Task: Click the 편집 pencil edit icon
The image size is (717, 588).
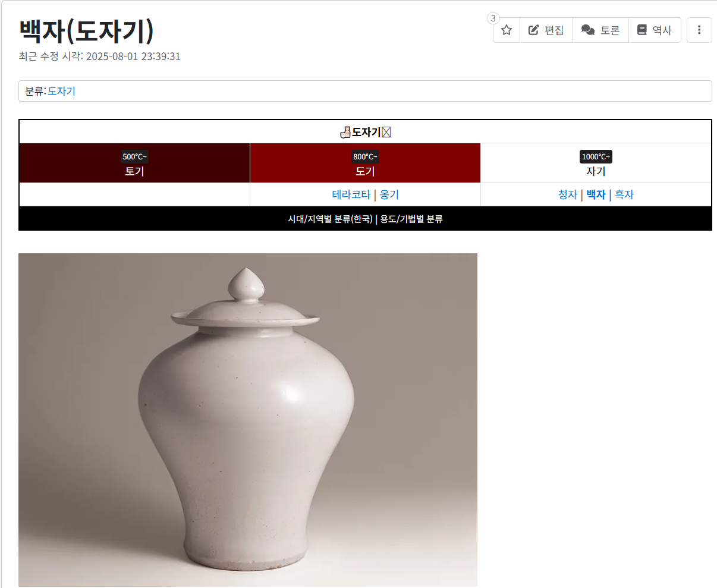Action: 534,30
